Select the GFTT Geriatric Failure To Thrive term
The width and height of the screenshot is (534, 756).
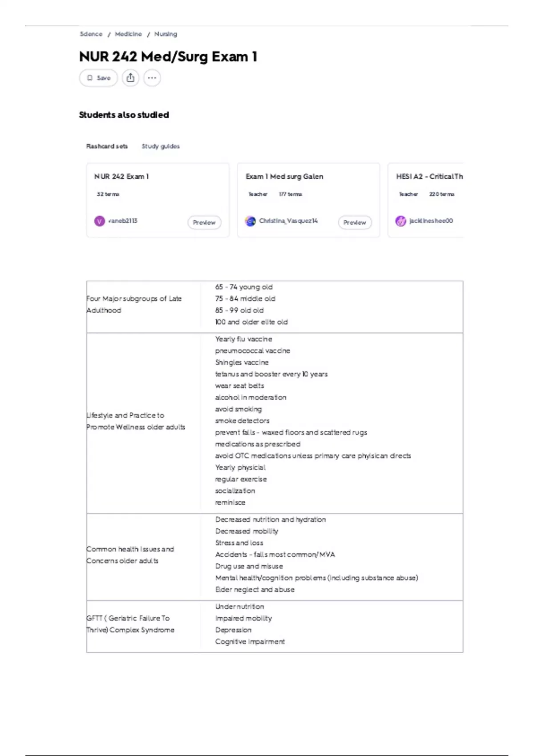tap(130, 624)
